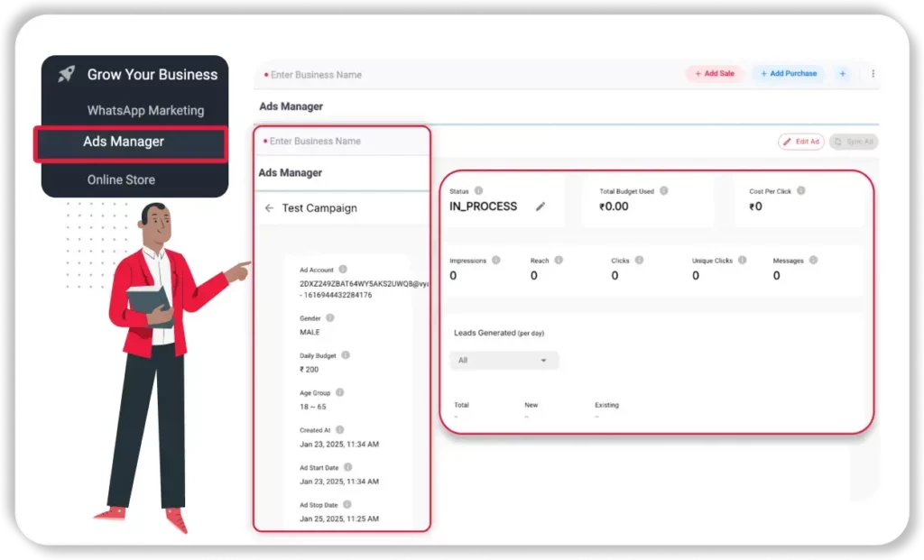Click the info icon next to Total Budget Used
The width and height of the screenshot is (924, 560).
[x=664, y=191]
